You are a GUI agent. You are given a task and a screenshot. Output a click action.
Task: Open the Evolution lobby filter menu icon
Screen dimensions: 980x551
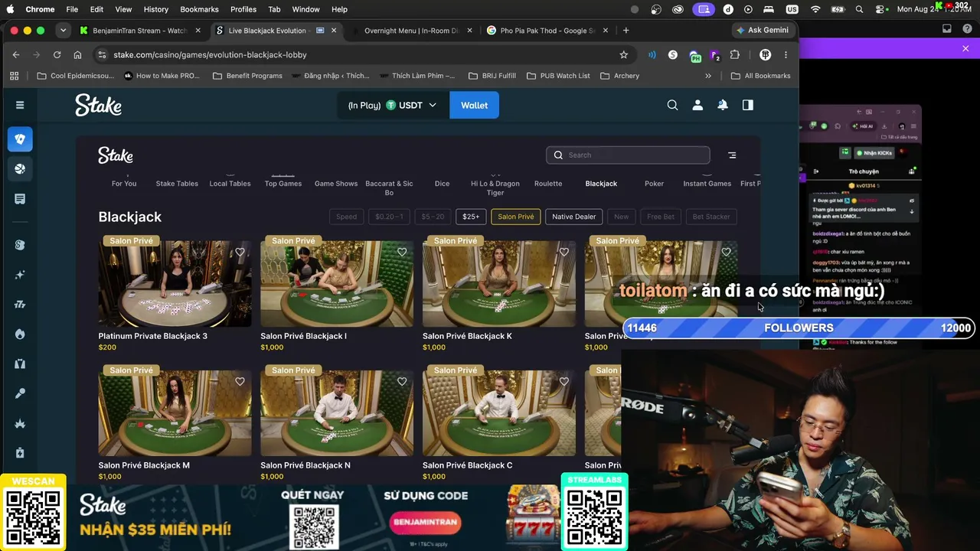coord(732,155)
